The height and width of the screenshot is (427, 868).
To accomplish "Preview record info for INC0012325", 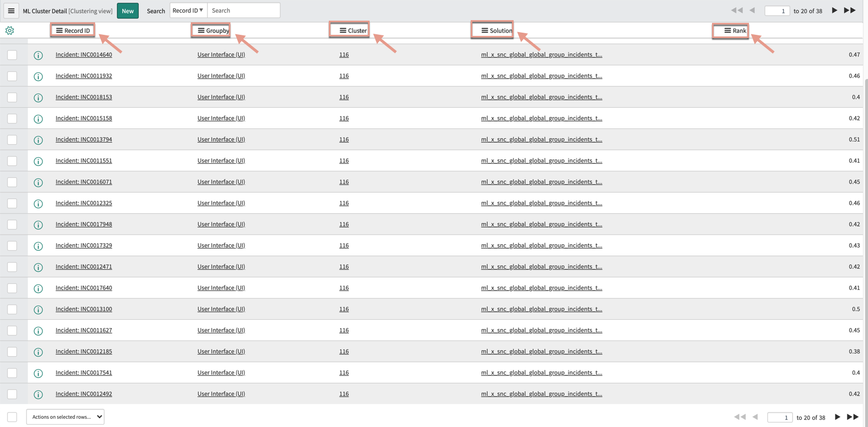I will tap(38, 203).
